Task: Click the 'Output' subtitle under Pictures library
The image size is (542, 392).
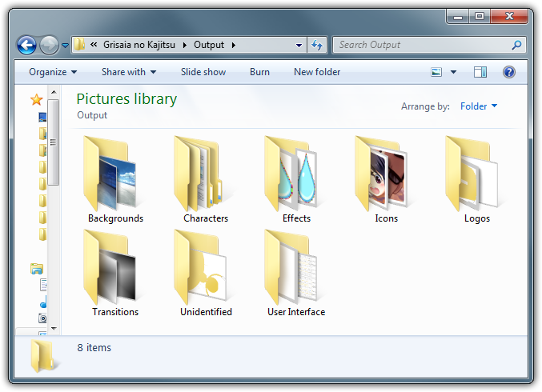Action: click(92, 115)
